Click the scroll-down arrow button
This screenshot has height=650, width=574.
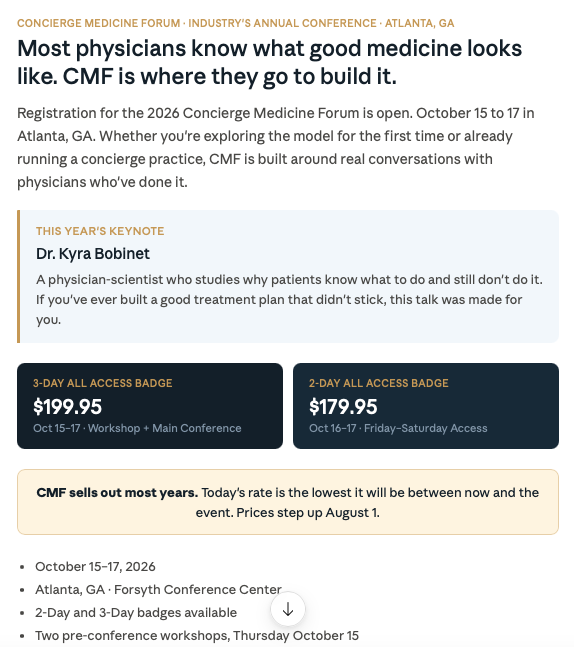coord(288,609)
